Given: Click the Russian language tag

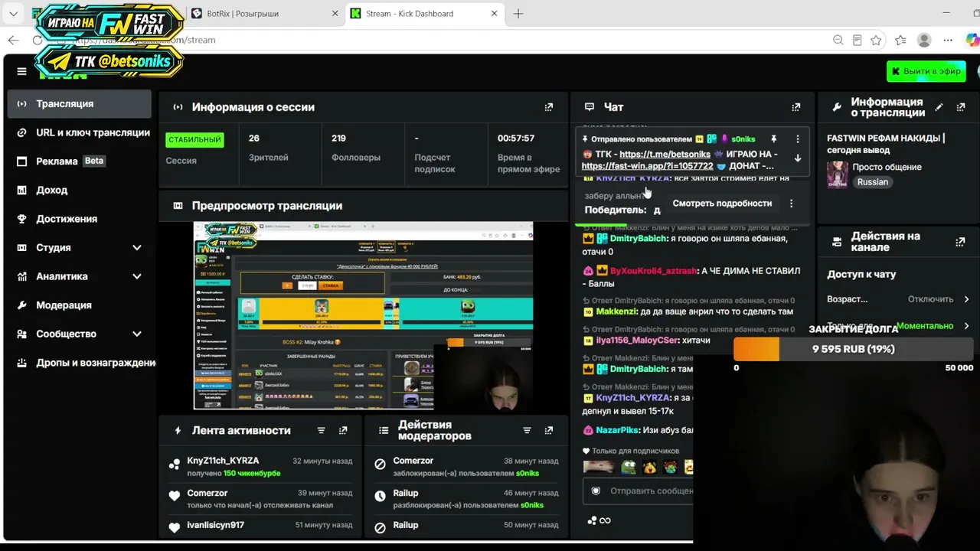Looking at the screenshot, I should [x=873, y=182].
